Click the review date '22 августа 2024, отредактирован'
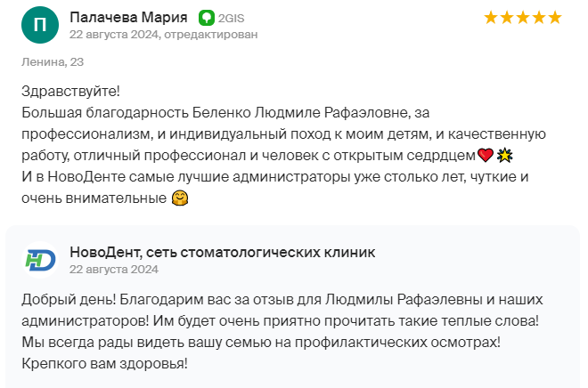This screenshot has height=388, width=588. 164,35
